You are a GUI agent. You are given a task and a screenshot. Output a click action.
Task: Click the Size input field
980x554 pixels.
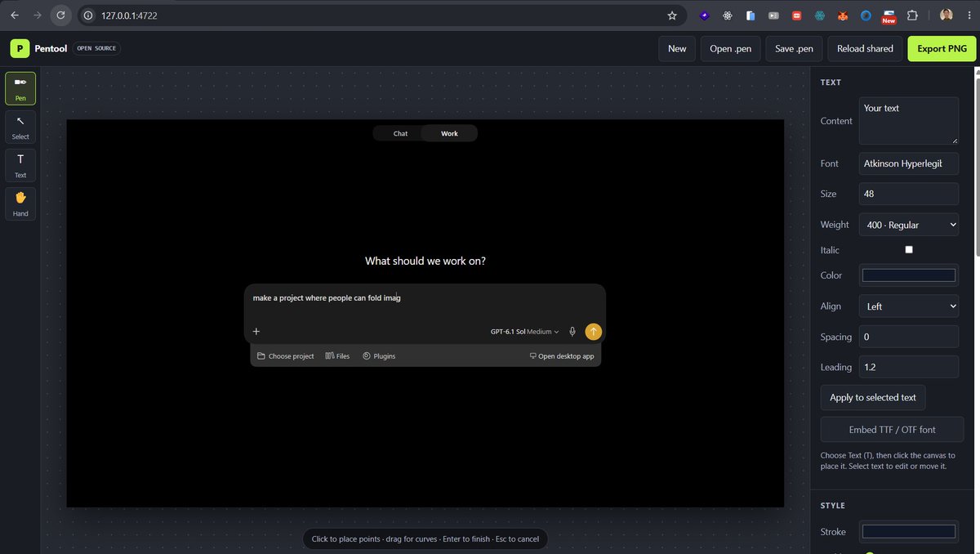[909, 194]
